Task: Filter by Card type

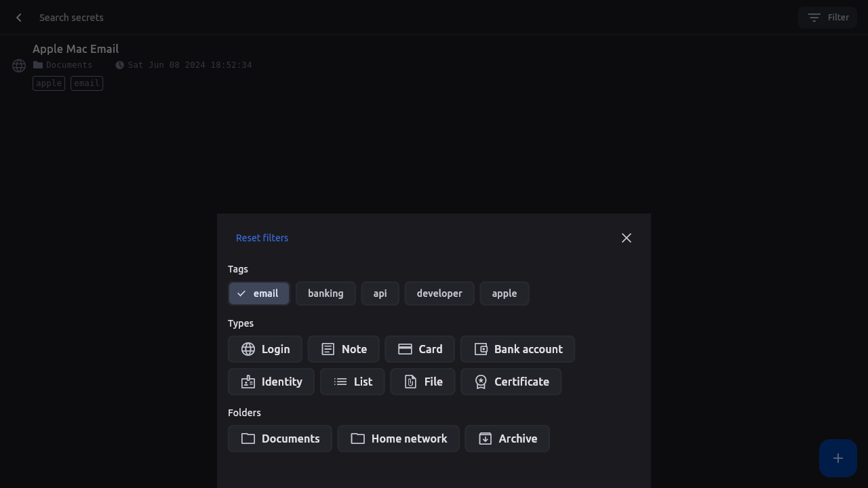Action: 420,349
